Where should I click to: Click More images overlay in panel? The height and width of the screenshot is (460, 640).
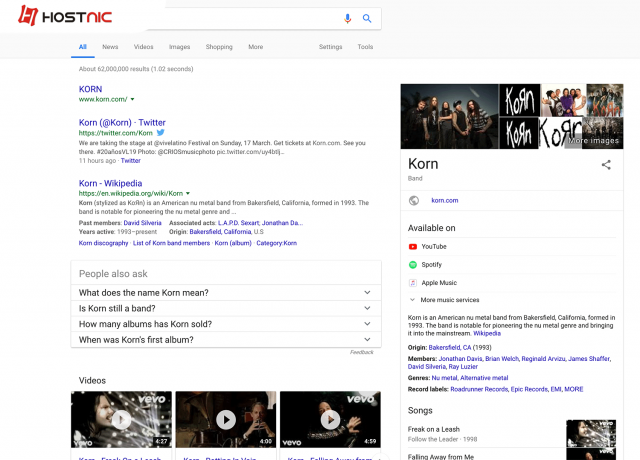[593, 141]
